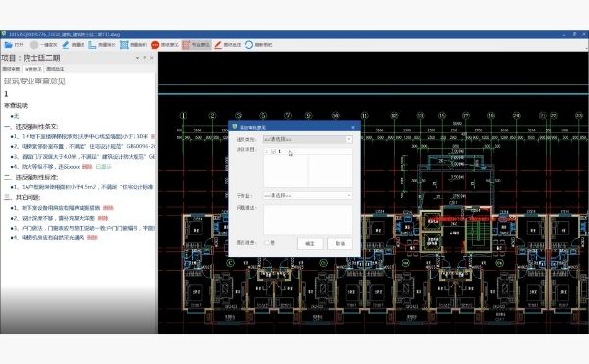The width and height of the screenshot is (589, 364).
Task: Click the highlighted professional opinion toolbar icon
Action: pos(187,45)
